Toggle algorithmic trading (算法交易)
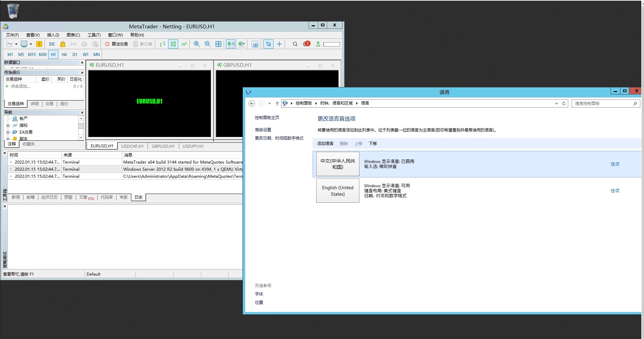Screen dimensions: 644x339 pyautogui.click(x=117, y=44)
